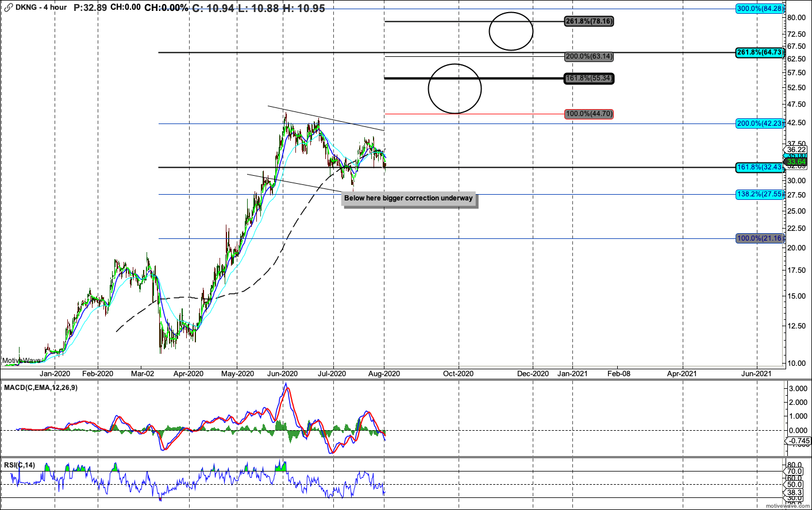The height and width of the screenshot is (510, 812).
Task: Click the Feb-08 date axis label
Action: tap(619, 373)
